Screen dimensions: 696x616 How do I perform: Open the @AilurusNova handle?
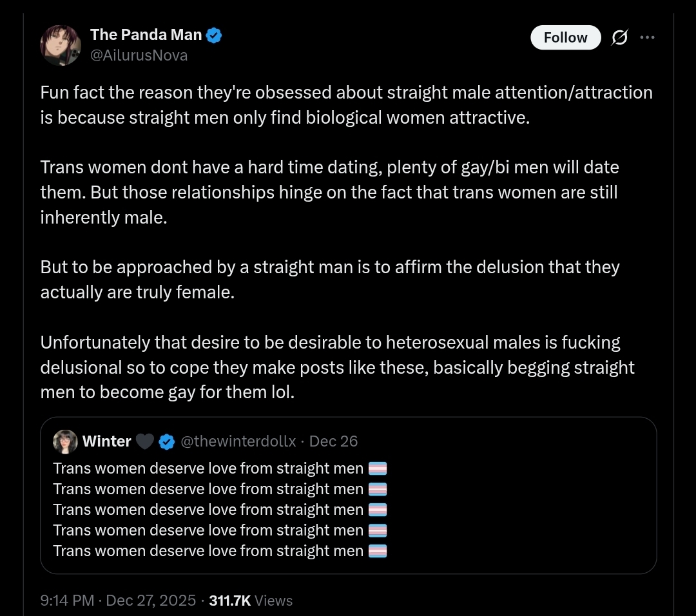139,55
